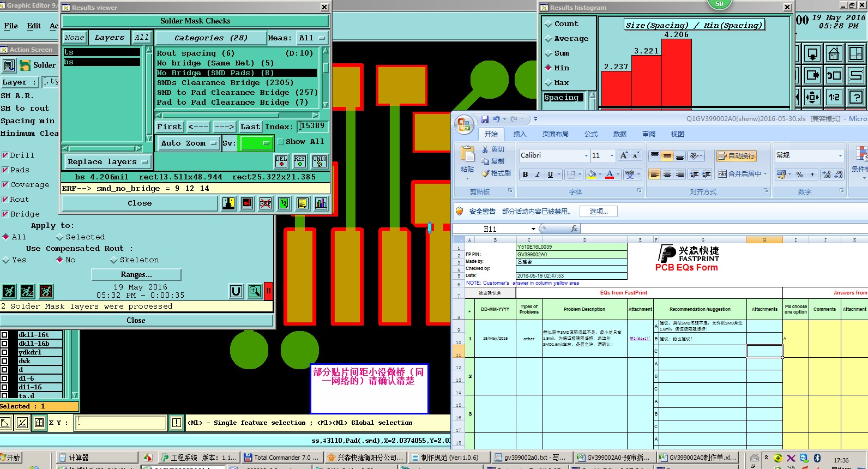868x469 pixels.
Task: Select the Selected radio option under Apply to
Action: click(x=60, y=237)
